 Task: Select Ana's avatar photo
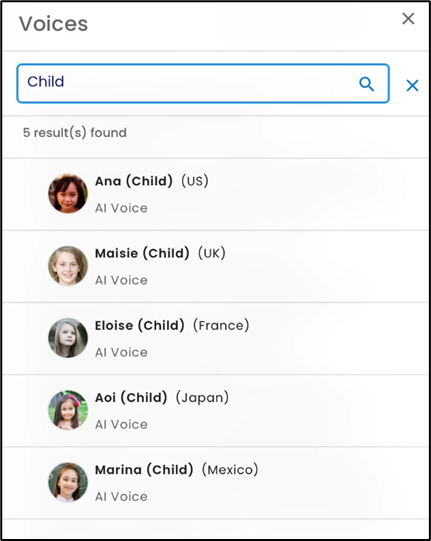[x=68, y=194]
